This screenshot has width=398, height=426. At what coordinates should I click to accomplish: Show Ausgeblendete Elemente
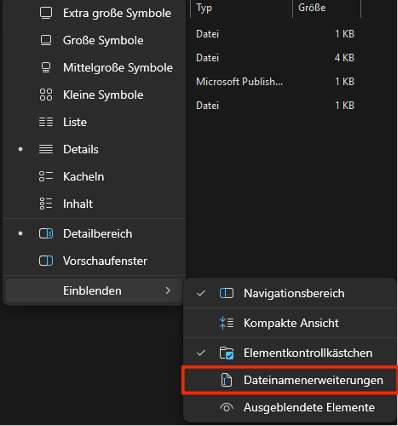pyautogui.click(x=289, y=407)
